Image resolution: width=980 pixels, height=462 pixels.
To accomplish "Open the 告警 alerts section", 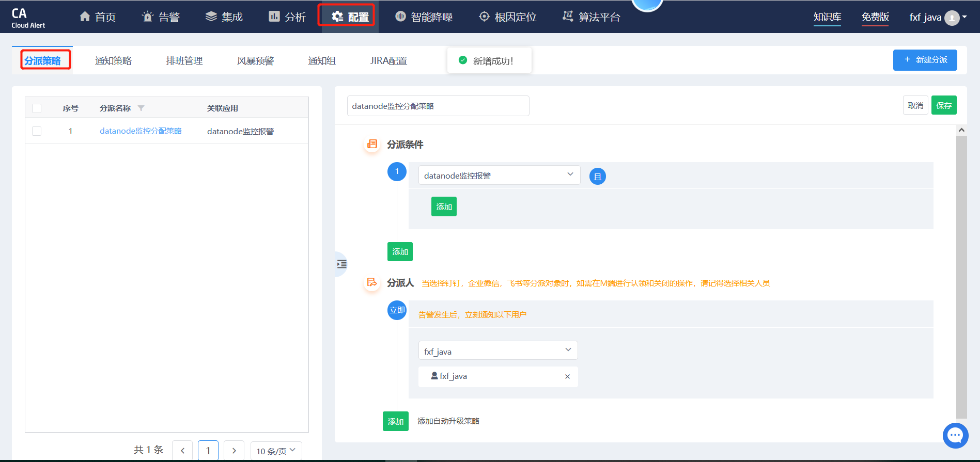I will (161, 17).
